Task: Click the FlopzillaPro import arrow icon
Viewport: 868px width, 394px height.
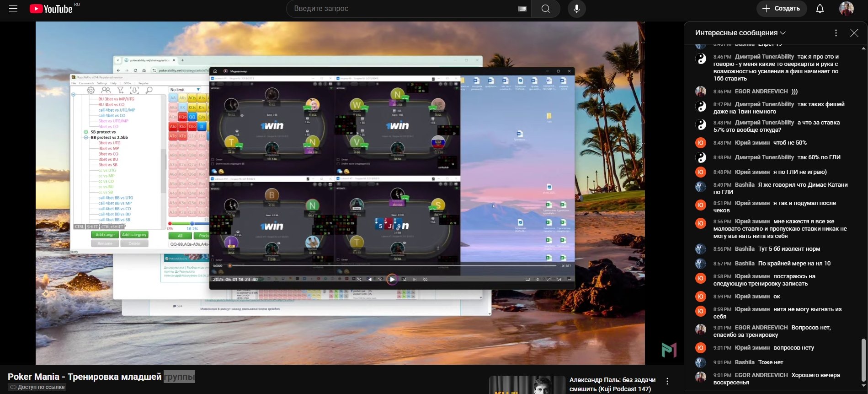Action: pos(134,90)
